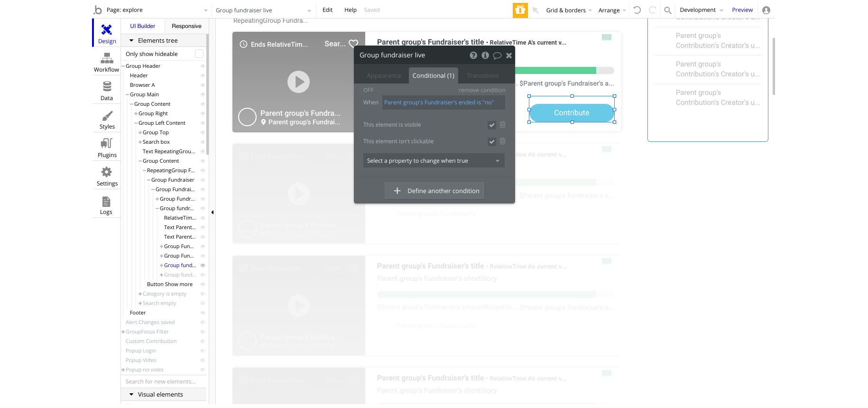Click the play button on the first video card
Screen dimensions: 868x408
(x=298, y=82)
